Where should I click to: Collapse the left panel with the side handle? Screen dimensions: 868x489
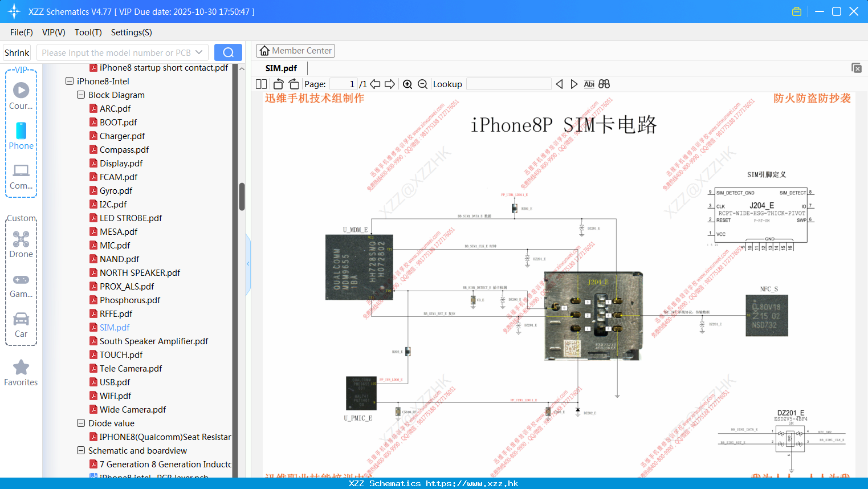tap(248, 264)
